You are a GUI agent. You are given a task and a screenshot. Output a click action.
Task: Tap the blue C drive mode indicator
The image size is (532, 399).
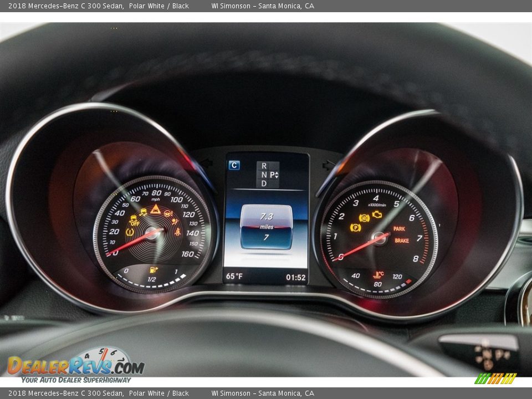(234, 165)
